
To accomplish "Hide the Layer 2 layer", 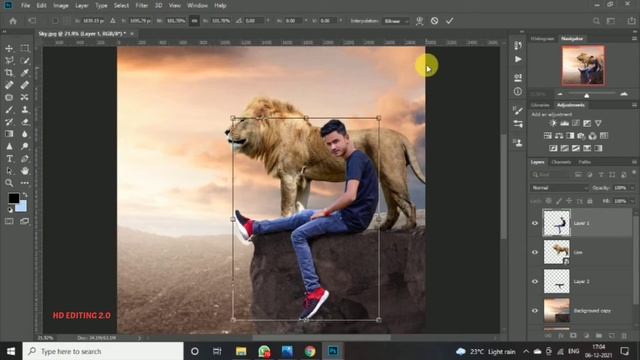I will [535, 282].
